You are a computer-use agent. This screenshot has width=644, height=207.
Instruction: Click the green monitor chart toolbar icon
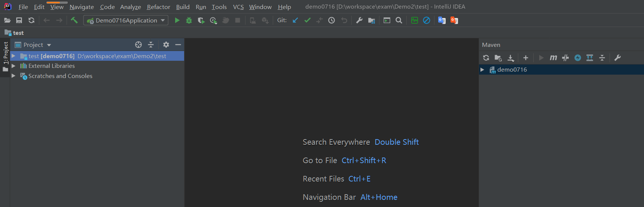(x=415, y=20)
